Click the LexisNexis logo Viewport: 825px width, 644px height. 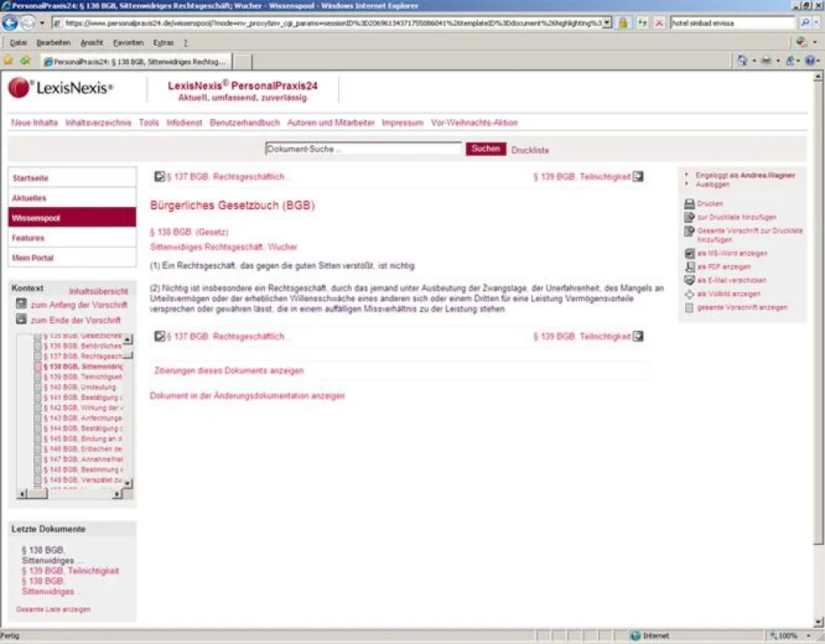pos(60,87)
